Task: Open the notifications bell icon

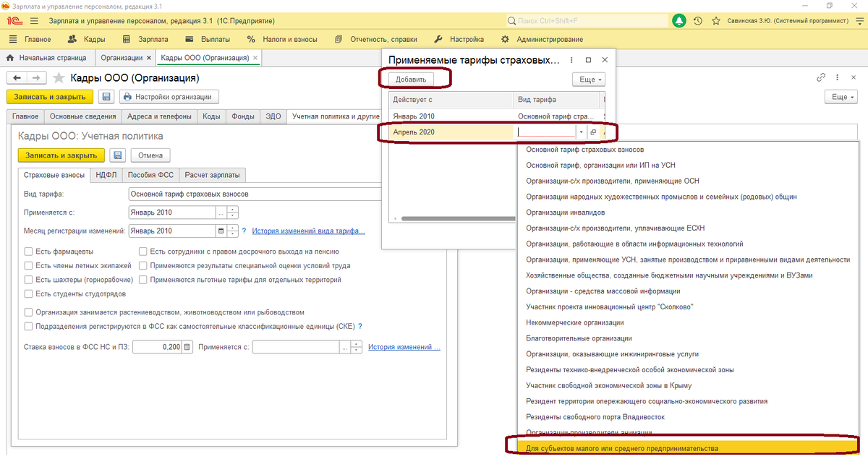Action: [x=679, y=22]
